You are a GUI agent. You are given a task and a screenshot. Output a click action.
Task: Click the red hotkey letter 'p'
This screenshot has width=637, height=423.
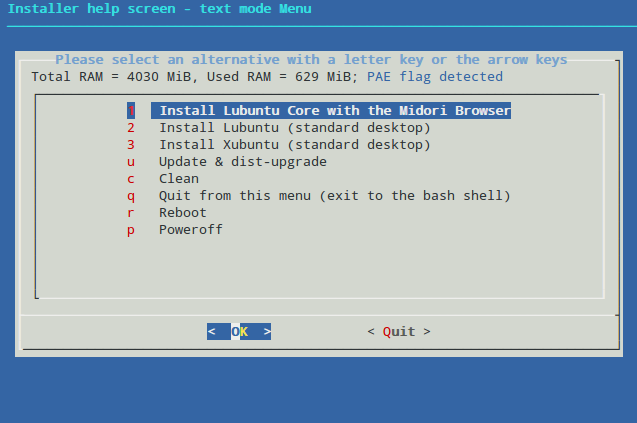click(x=130, y=230)
